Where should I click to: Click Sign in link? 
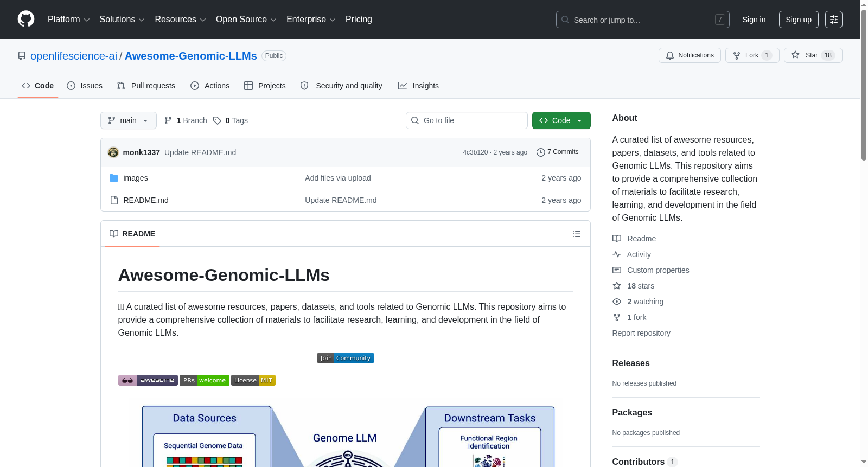pos(754,20)
